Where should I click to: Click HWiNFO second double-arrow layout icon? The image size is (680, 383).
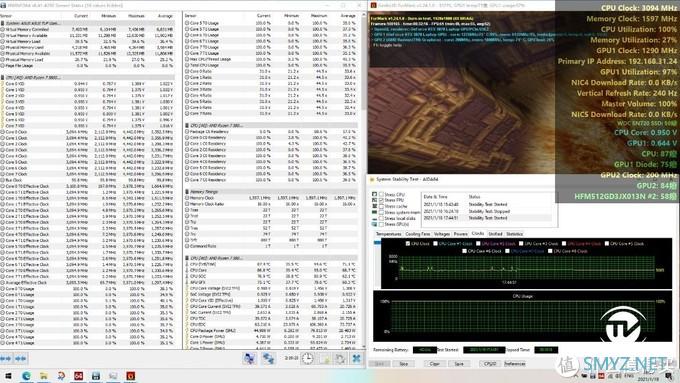point(20,358)
